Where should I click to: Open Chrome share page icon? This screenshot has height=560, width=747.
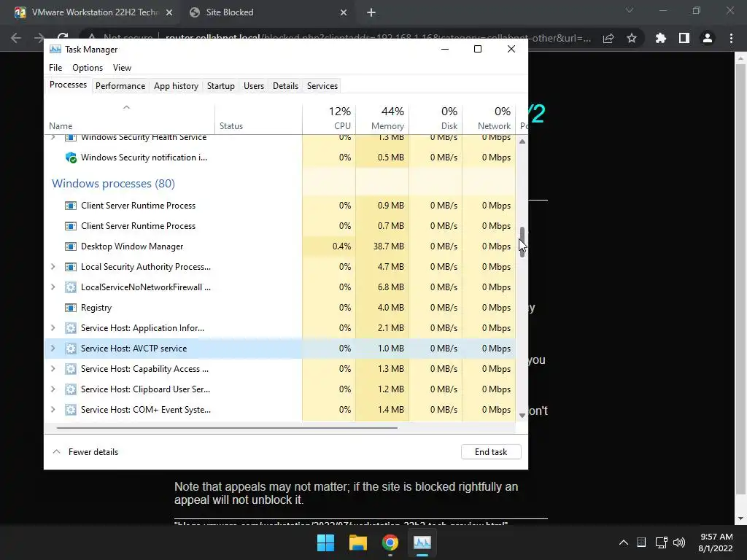pos(608,38)
